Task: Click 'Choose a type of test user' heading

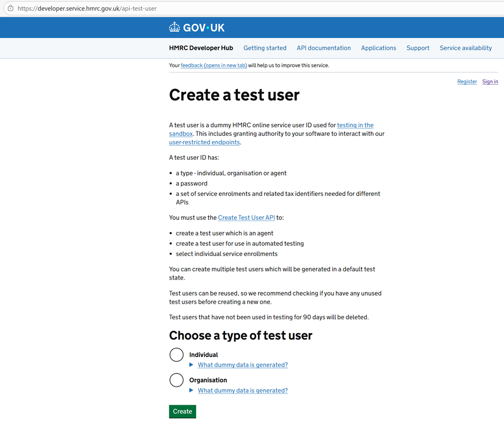Action: pos(241,335)
